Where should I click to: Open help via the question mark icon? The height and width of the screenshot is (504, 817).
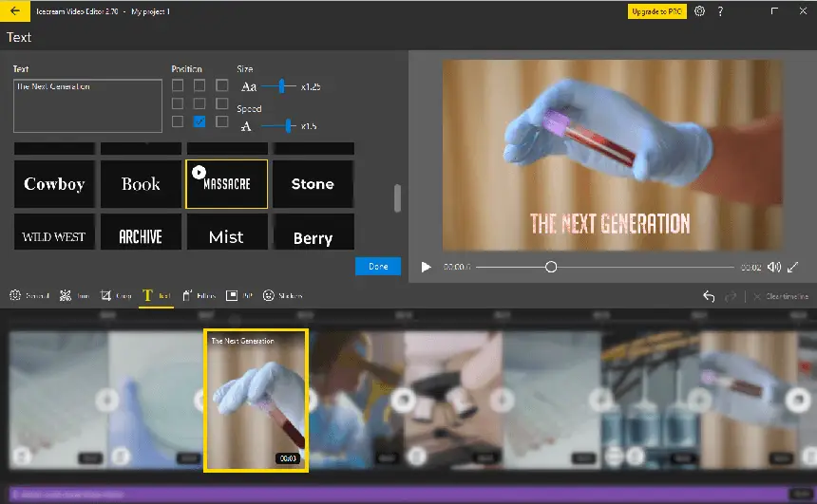click(x=720, y=11)
